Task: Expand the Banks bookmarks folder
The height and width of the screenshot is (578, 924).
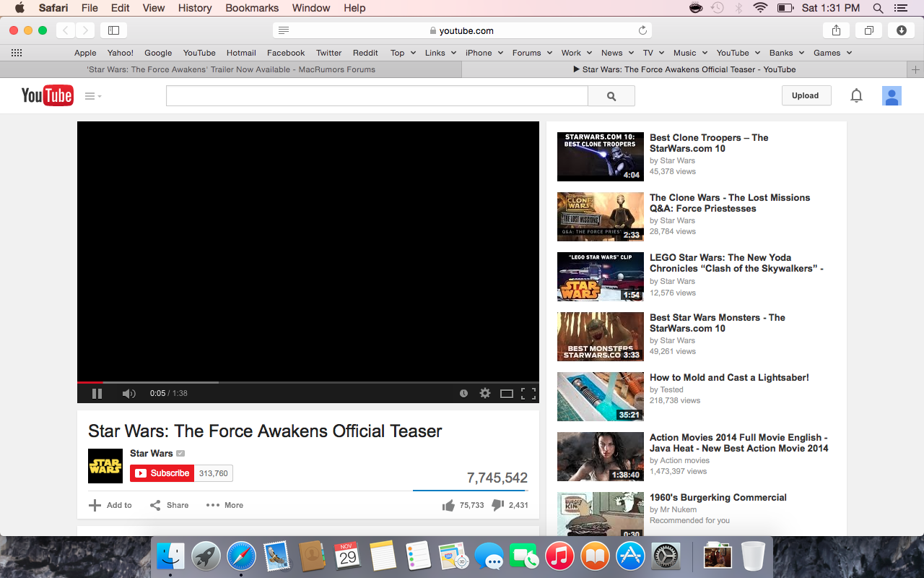Action: [787, 53]
